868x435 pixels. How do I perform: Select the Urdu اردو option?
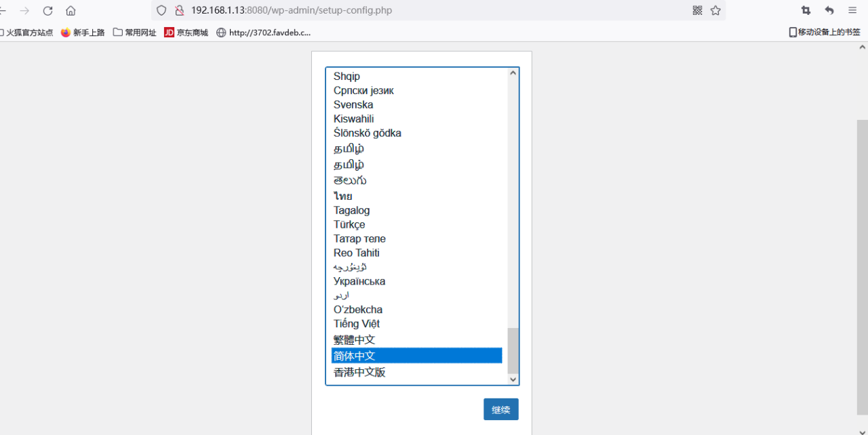416,295
